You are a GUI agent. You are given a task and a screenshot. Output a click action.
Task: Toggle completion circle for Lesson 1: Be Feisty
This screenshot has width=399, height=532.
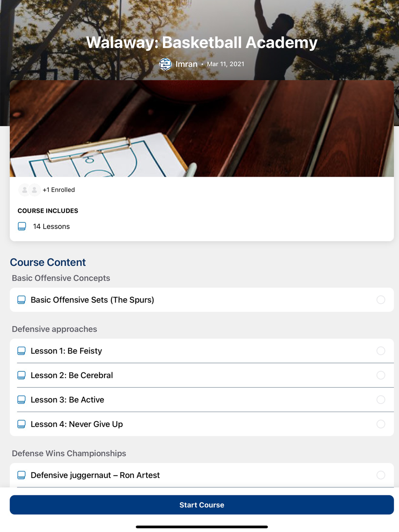(x=381, y=351)
